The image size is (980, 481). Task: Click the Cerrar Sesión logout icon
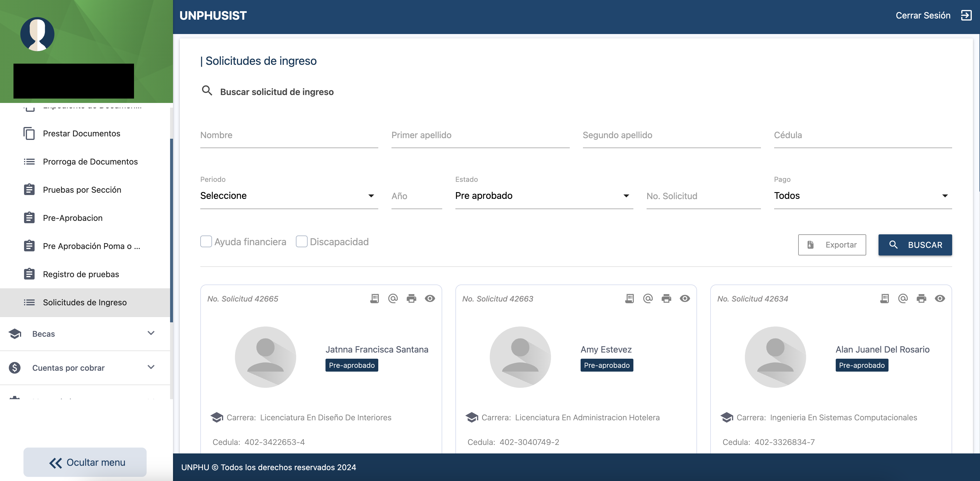click(x=966, y=15)
